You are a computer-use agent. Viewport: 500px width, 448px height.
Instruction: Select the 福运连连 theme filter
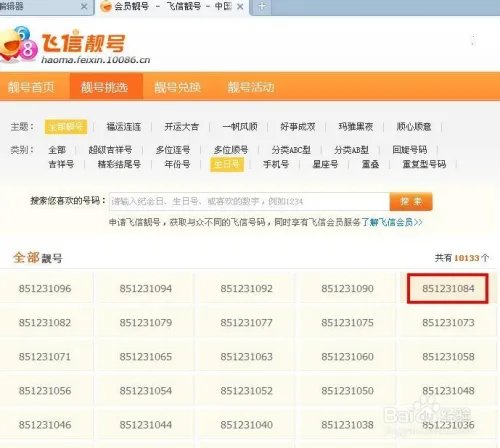coord(124,127)
